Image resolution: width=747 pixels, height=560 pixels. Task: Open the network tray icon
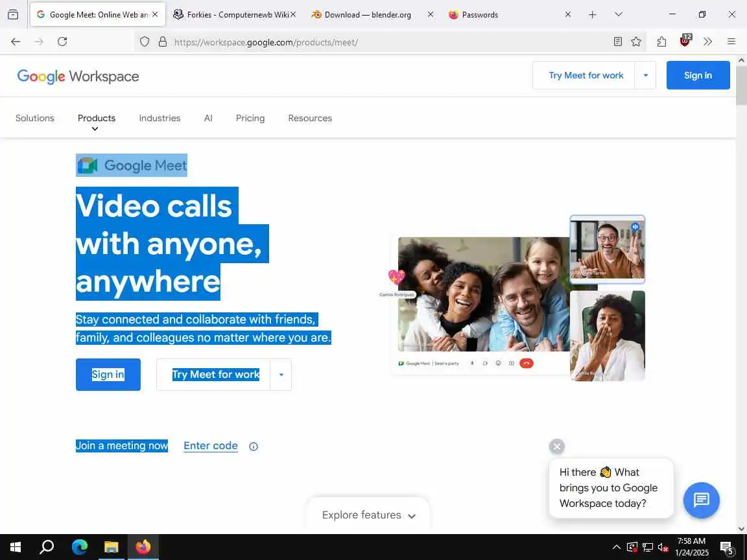647,547
